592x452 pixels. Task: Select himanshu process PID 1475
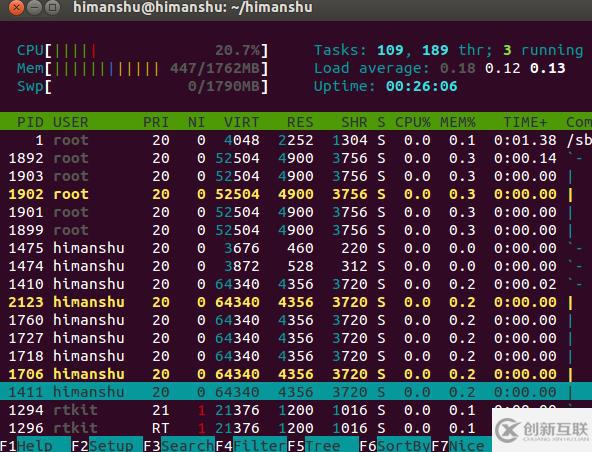[296, 248]
